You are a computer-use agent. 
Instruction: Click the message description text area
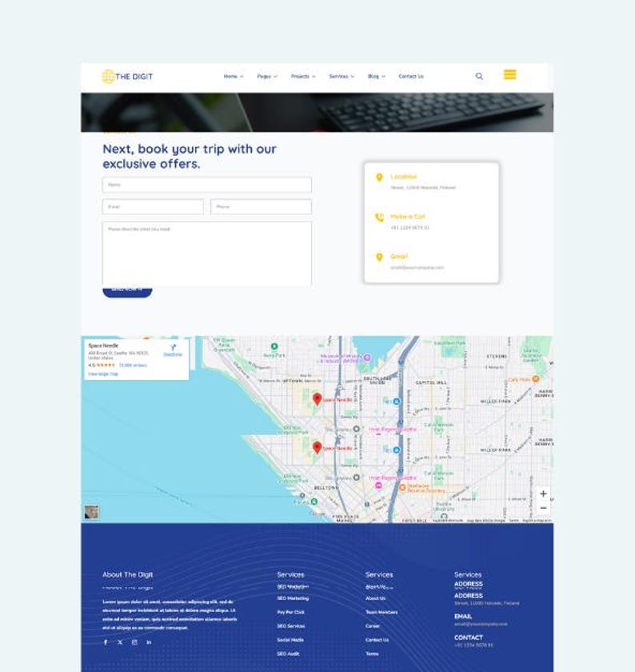(x=207, y=254)
